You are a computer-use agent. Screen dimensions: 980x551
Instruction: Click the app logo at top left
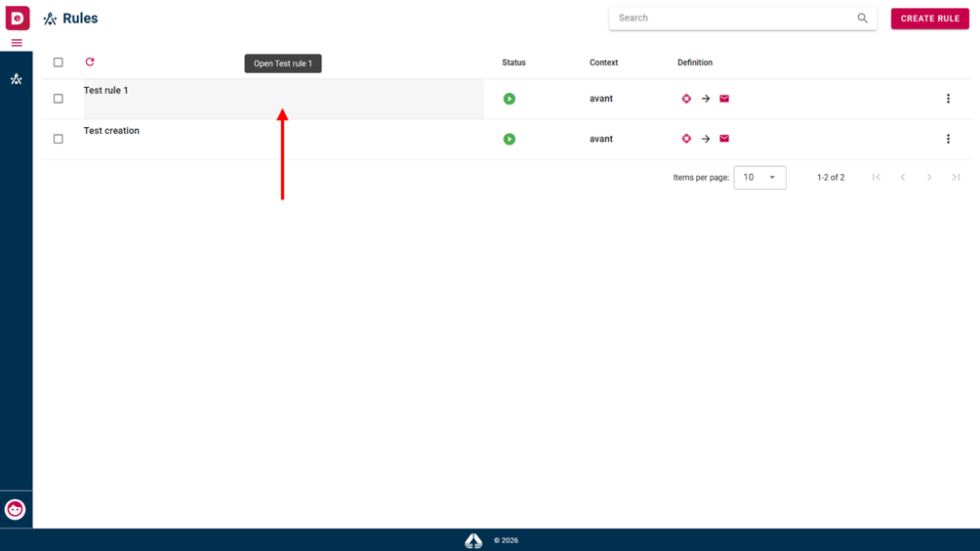18,18
